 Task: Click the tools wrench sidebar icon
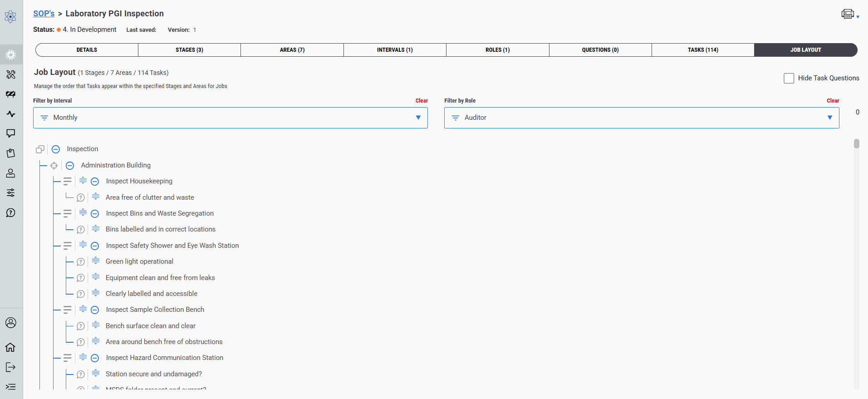pos(10,74)
